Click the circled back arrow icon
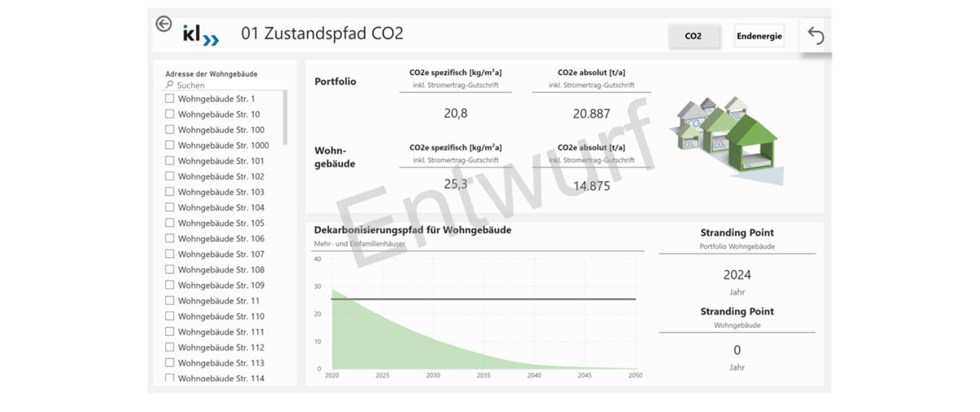 pyautogui.click(x=163, y=24)
